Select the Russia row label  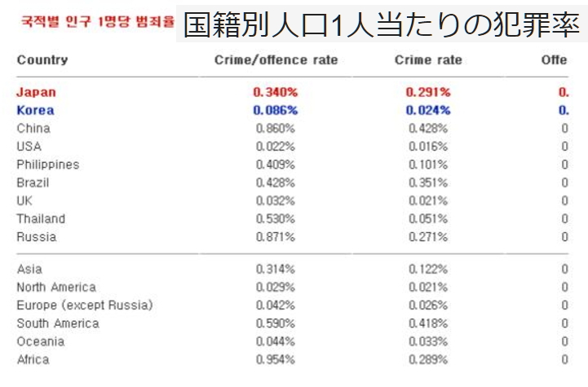tap(37, 237)
